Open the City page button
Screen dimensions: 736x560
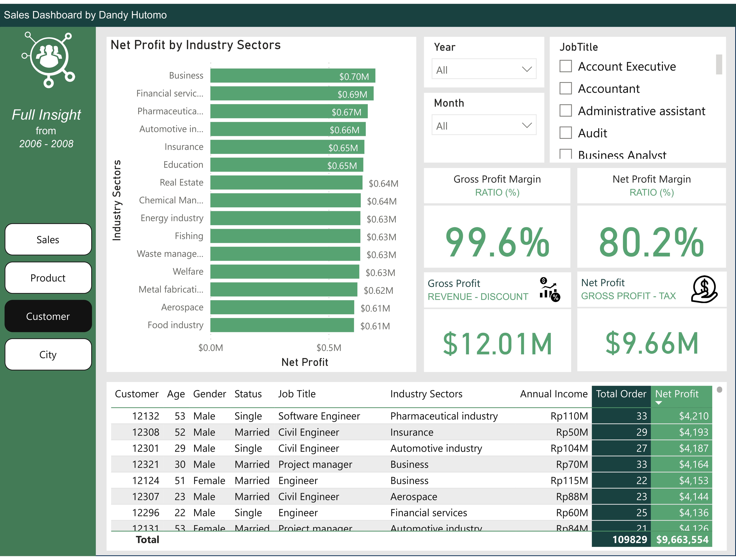point(48,354)
